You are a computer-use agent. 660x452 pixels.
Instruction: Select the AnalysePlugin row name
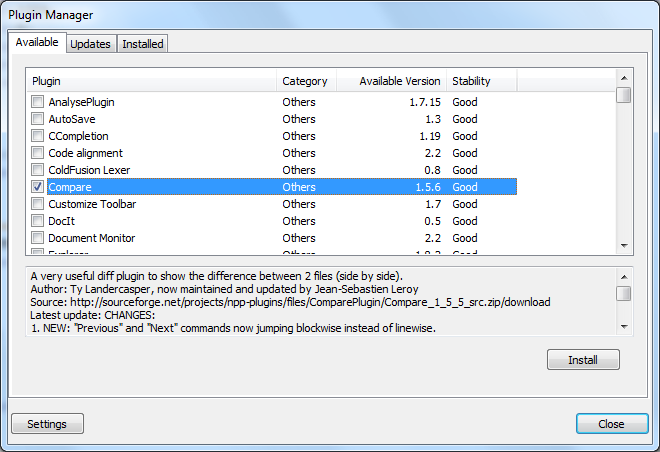pyautogui.click(x=81, y=102)
